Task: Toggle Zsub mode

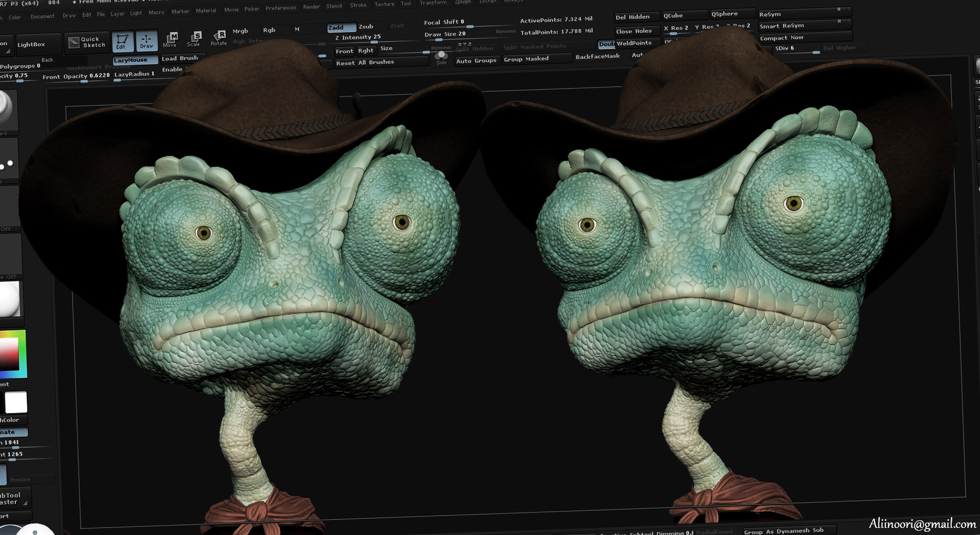Action: (366, 26)
